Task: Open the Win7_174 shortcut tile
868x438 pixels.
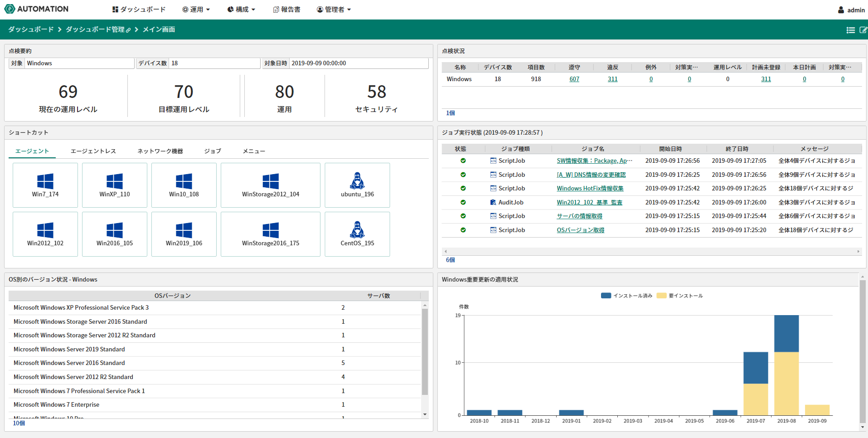Action: (x=45, y=185)
